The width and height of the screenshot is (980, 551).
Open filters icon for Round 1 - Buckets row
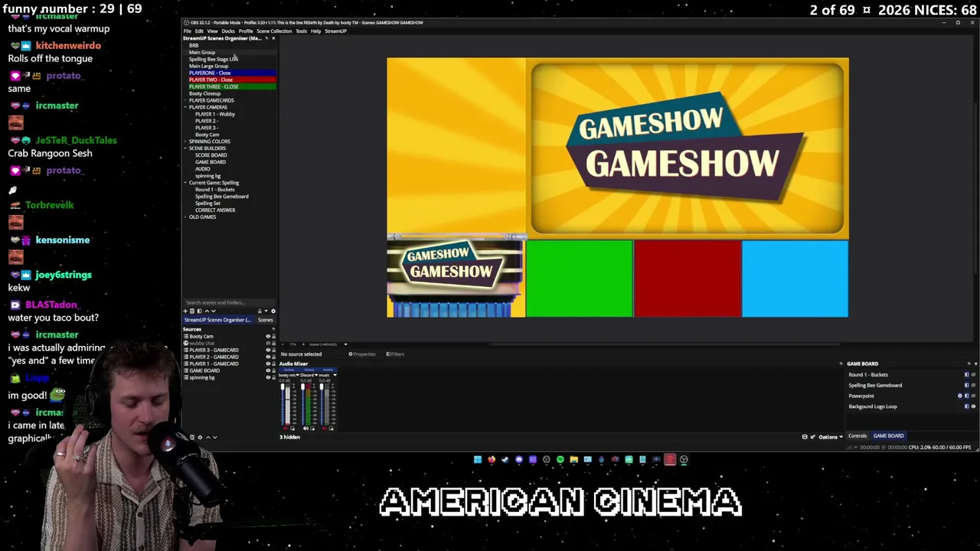(x=967, y=374)
